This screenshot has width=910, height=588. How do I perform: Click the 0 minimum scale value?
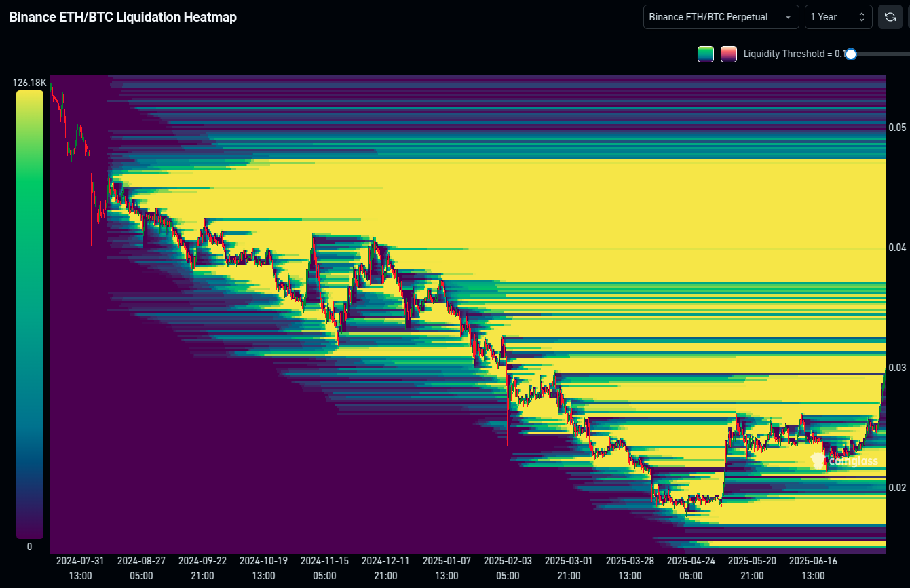coord(29,547)
